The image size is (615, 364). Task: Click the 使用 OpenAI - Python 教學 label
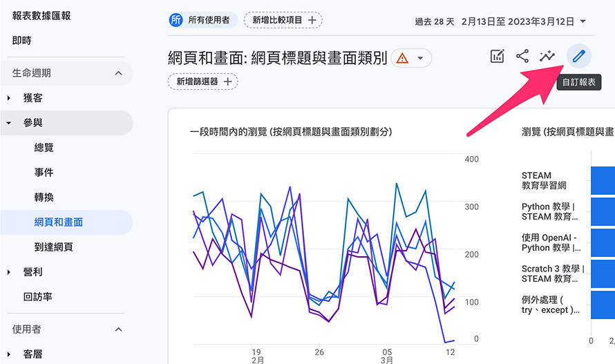click(x=551, y=243)
